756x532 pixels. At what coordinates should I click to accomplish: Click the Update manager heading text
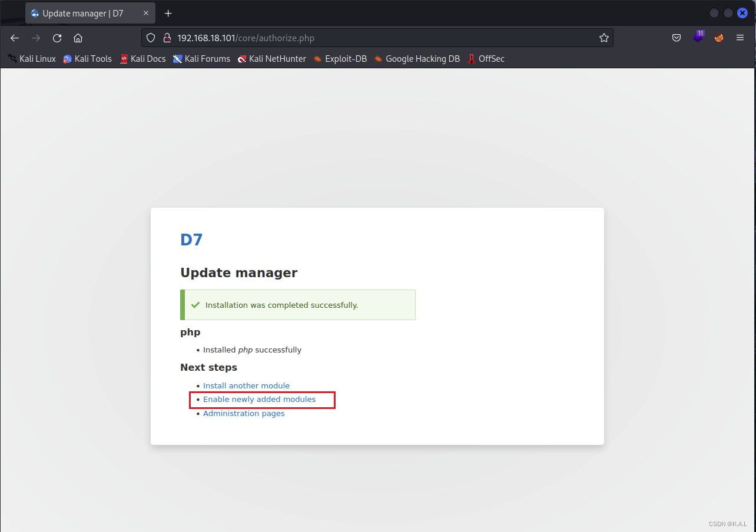pyautogui.click(x=238, y=272)
